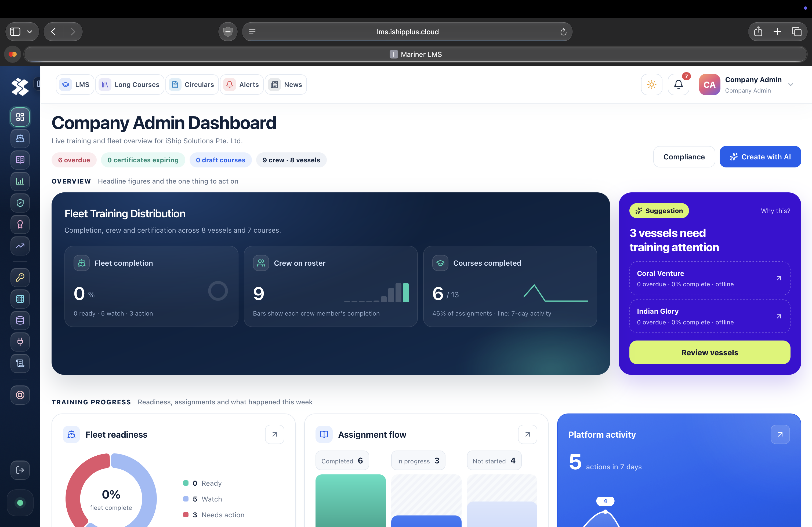This screenshot has width=812, height=527.
Task: Click Create with AI button
Action: [x=760, y=157]
